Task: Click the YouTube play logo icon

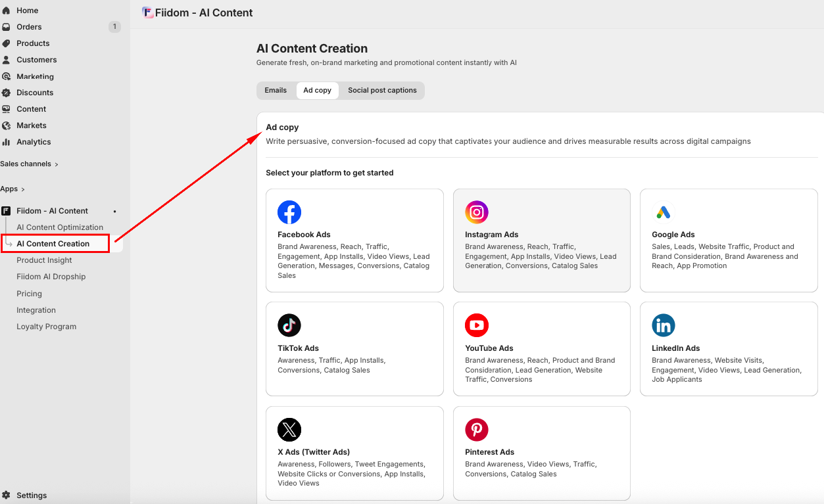Action: click(477, 325)
